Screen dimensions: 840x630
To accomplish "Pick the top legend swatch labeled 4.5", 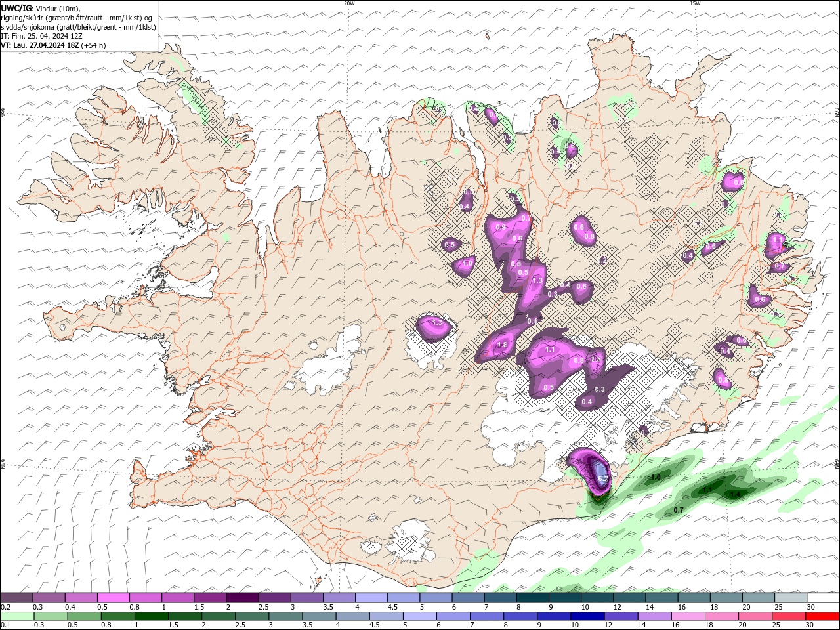I will coord(404,598).
